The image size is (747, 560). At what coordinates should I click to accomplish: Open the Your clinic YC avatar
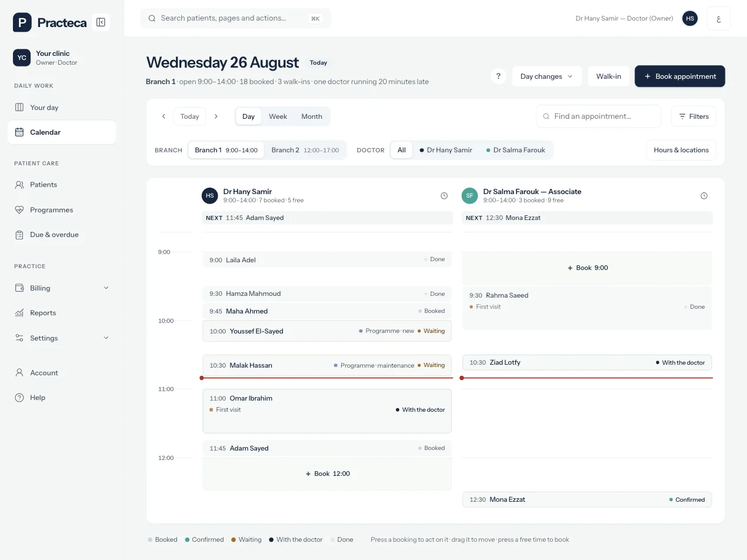pos(22,58)
